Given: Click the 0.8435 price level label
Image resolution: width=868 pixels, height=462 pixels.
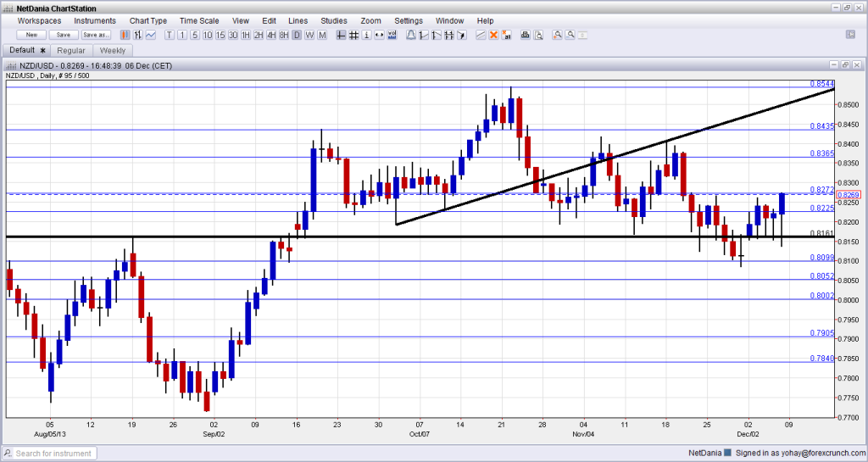Looking at the screenshot, I should click(x=822, y=126).
